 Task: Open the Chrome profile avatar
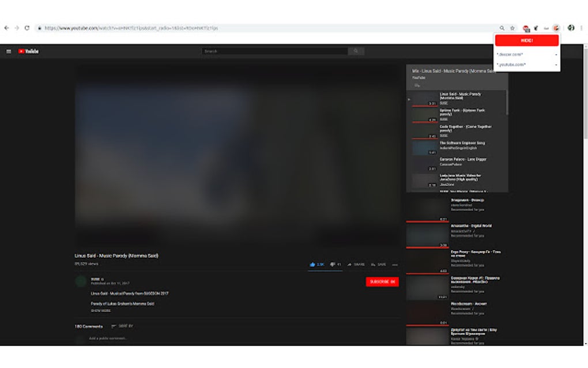point(571,28)
